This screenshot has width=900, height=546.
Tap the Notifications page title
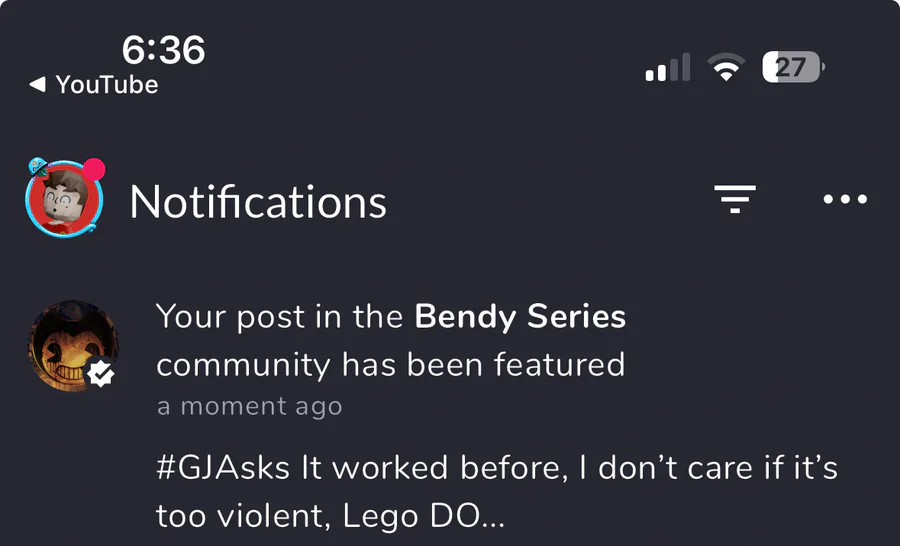tap(258, 202)
